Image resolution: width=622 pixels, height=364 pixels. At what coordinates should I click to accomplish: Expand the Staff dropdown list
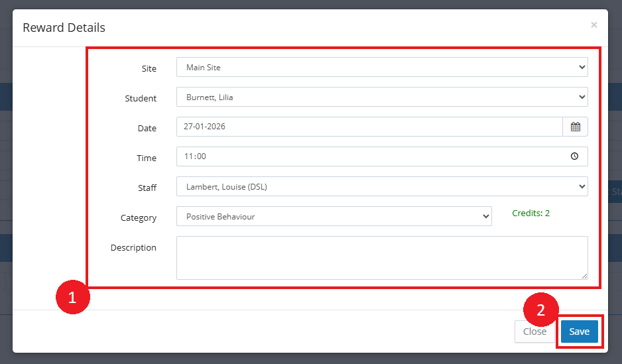tap(382, 186)
